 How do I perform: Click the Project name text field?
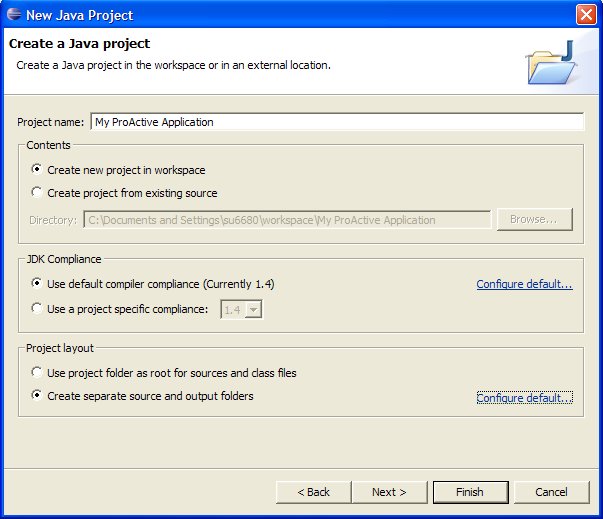coord(336,122)
